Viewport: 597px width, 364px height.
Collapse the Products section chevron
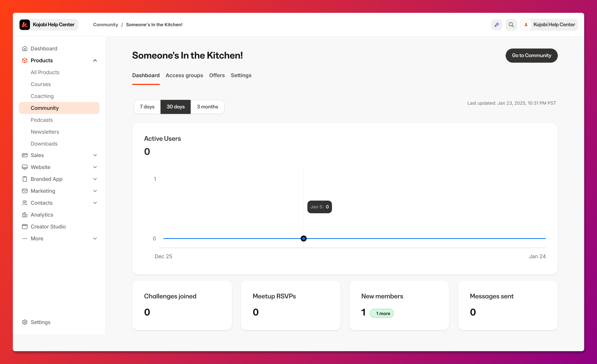[95, 61]
